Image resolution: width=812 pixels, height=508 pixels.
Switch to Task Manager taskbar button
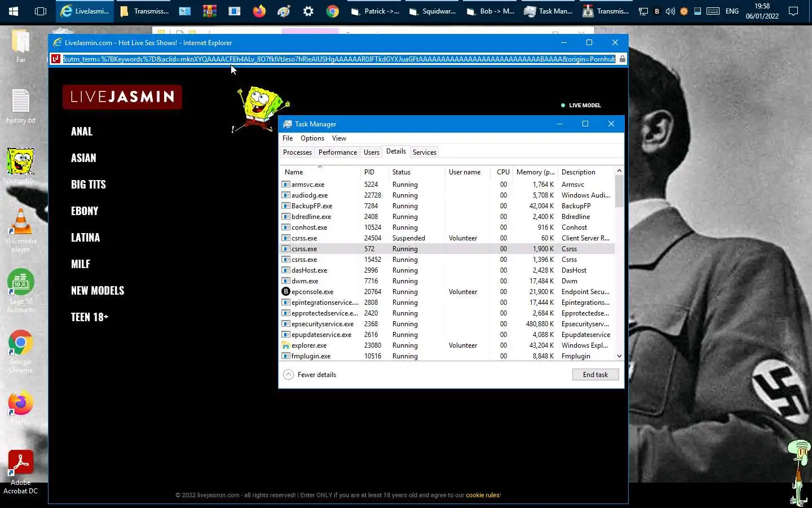tap(548, 11)
